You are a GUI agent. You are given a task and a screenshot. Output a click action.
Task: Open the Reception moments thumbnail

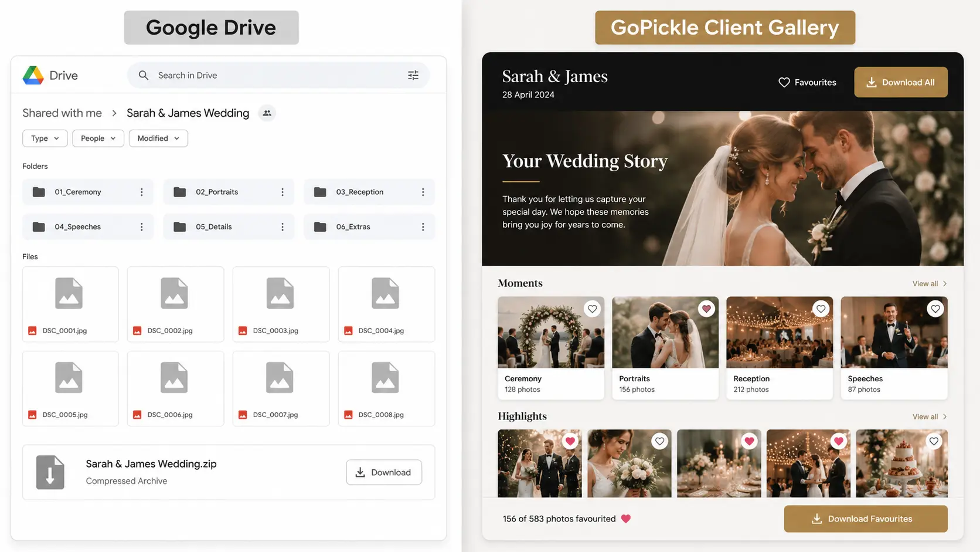pos(780,332)
